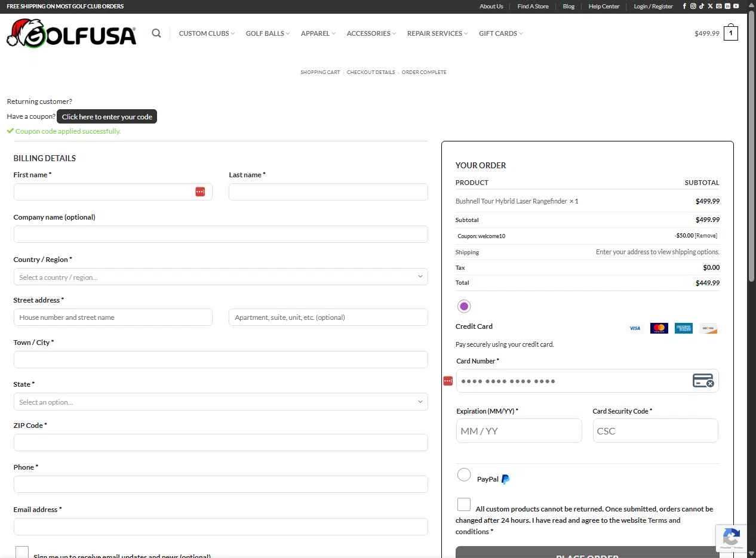Remove the welcome10 coupon

[706, 236]
